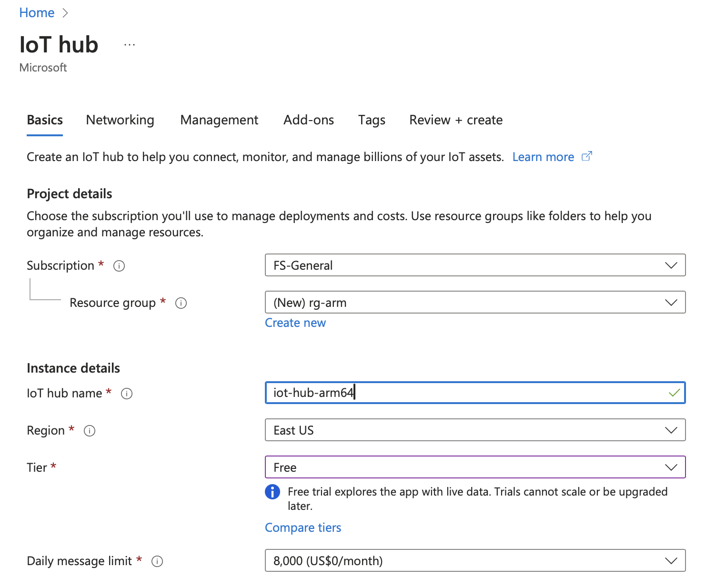The width and height of the screenshot is (726, 588).
Task: Expand the Resource group dropdown
Action: (x=475, y=302)
